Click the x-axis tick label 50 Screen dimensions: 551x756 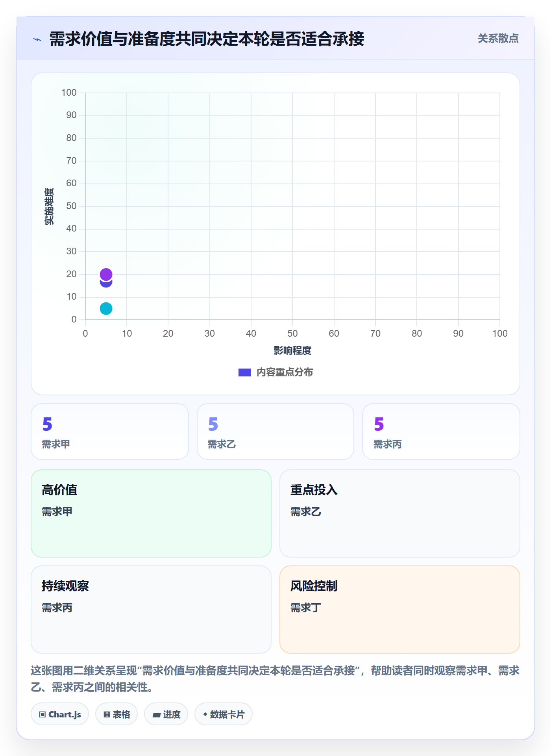pos(292,334)
